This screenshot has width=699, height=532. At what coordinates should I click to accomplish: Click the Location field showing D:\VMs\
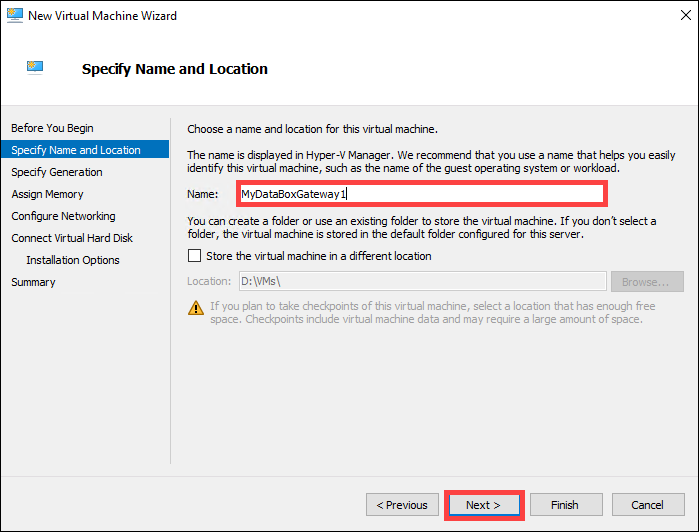coord(422,281)
